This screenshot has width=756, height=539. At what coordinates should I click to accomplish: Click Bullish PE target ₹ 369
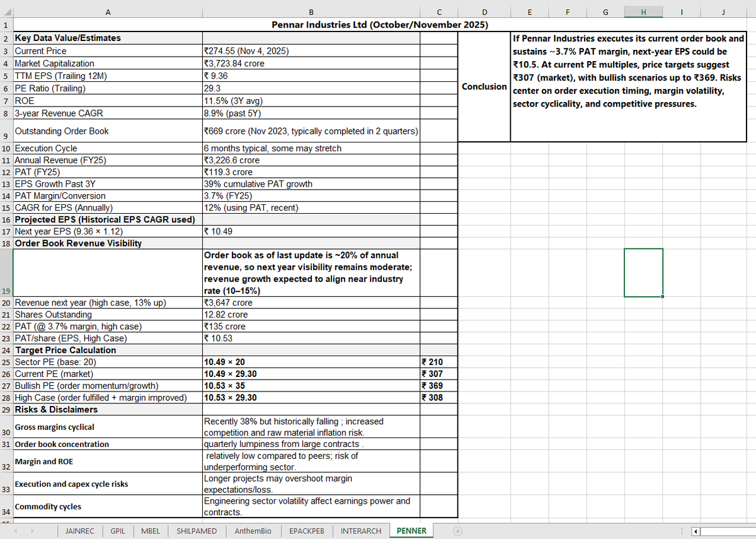point(438,386)
